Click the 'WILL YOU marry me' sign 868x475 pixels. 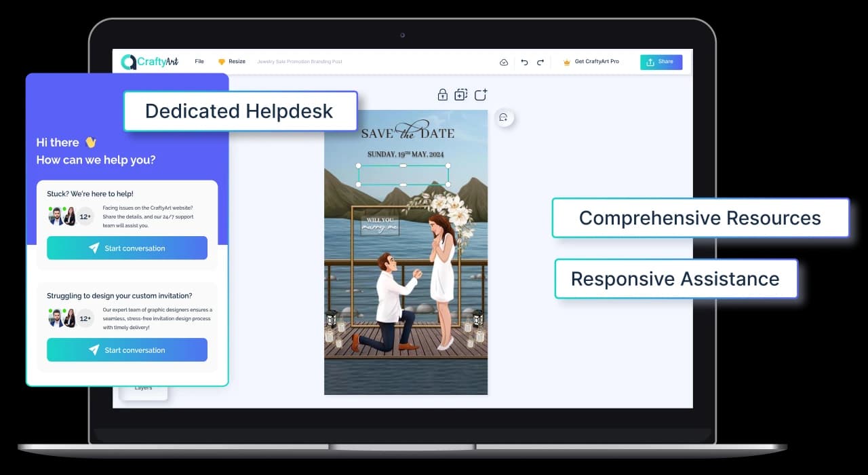(380, 225)
